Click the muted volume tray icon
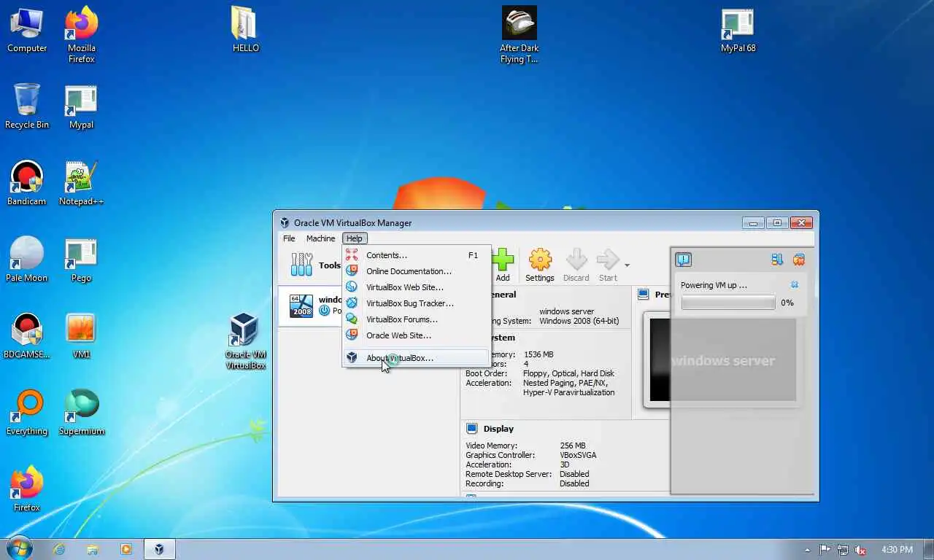Image resolution: width=934 pixels, height=560 pixels. (860, 550)
